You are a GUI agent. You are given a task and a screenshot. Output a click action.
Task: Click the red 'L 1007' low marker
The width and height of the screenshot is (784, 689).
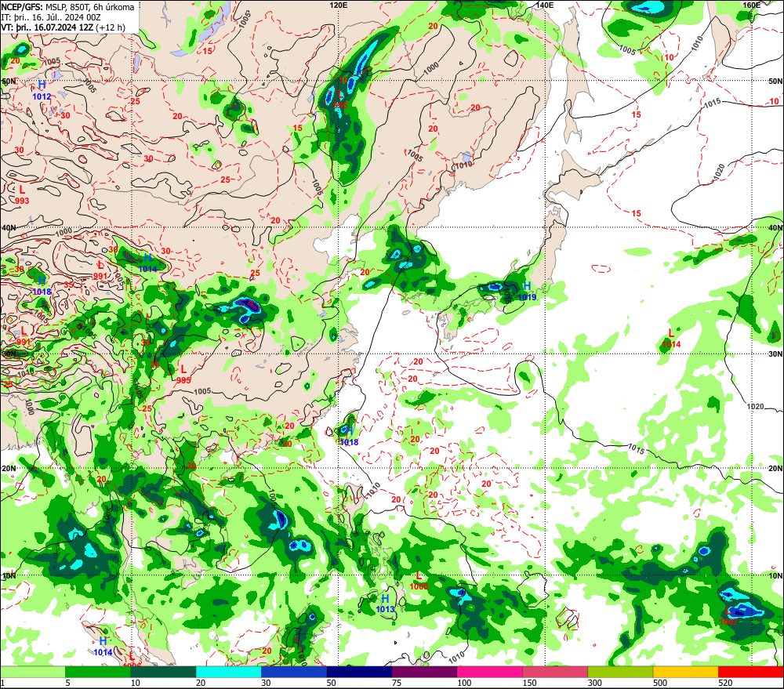[728, 617]
